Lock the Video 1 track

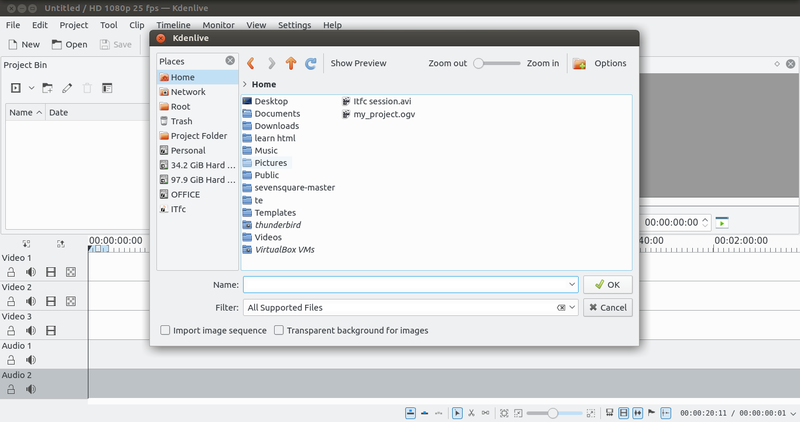pos(11,272)
